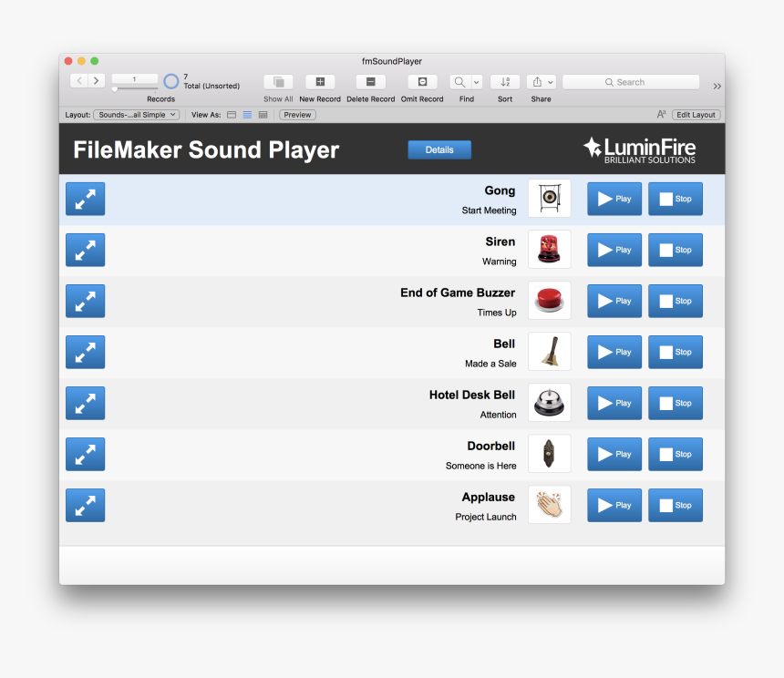Screen dimensions: 784x678
Task: Click the Hotel Desk Bell thumbnail
Action: 550,402
